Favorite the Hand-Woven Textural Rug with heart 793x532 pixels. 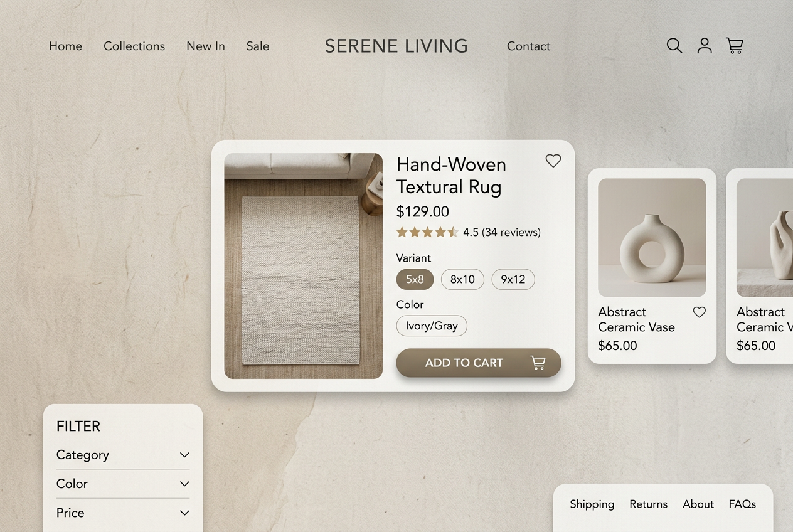pos(553,161)
